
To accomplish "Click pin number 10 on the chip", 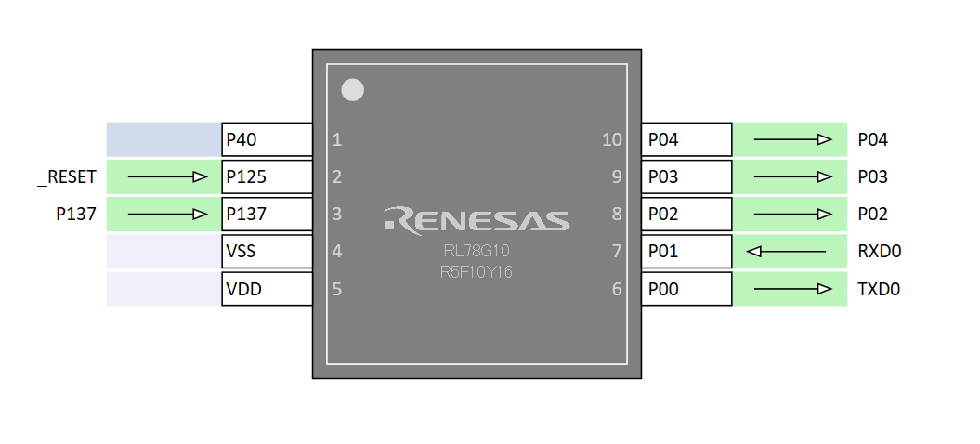I will [x=612, y=139].
